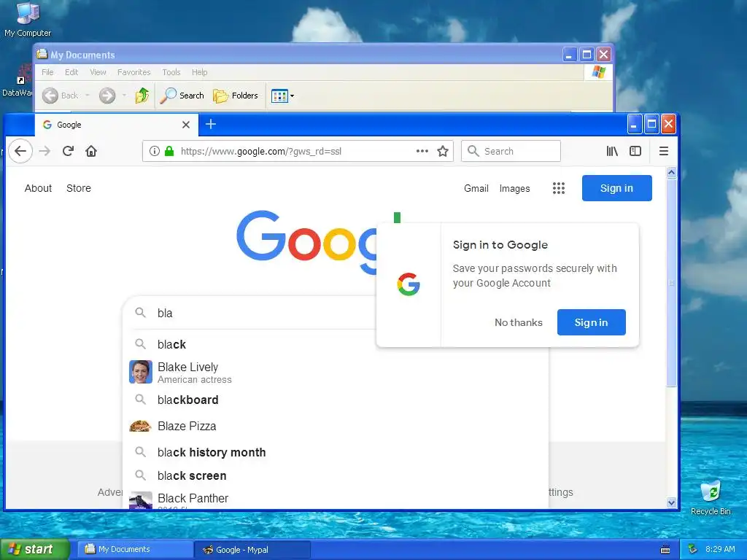Image resolution: width=747 pixels, height=560 pixels.
Task: Click Forward arrow in My Documents window
Action: 107,96
